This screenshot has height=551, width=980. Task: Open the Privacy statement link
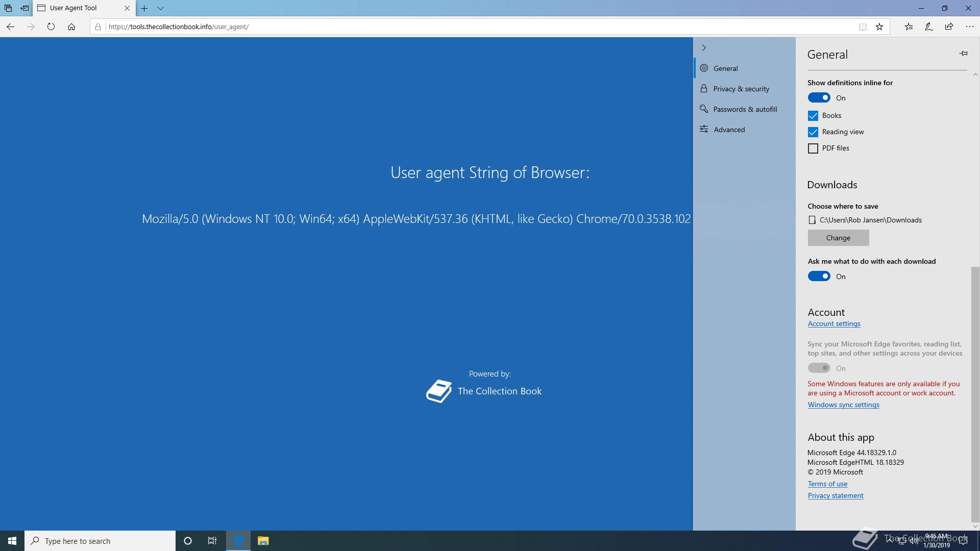[836, 495]
